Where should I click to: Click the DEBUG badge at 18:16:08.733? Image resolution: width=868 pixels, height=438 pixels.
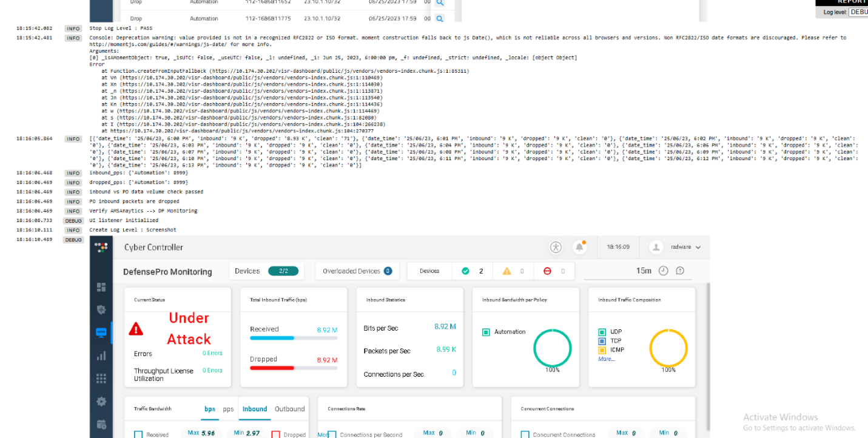click(73, 221)
